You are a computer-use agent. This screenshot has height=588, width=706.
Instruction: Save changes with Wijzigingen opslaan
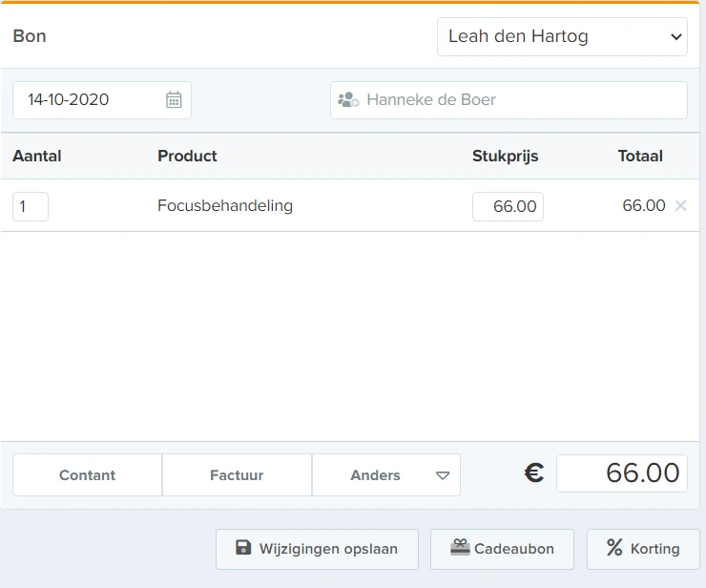(317, 549)
